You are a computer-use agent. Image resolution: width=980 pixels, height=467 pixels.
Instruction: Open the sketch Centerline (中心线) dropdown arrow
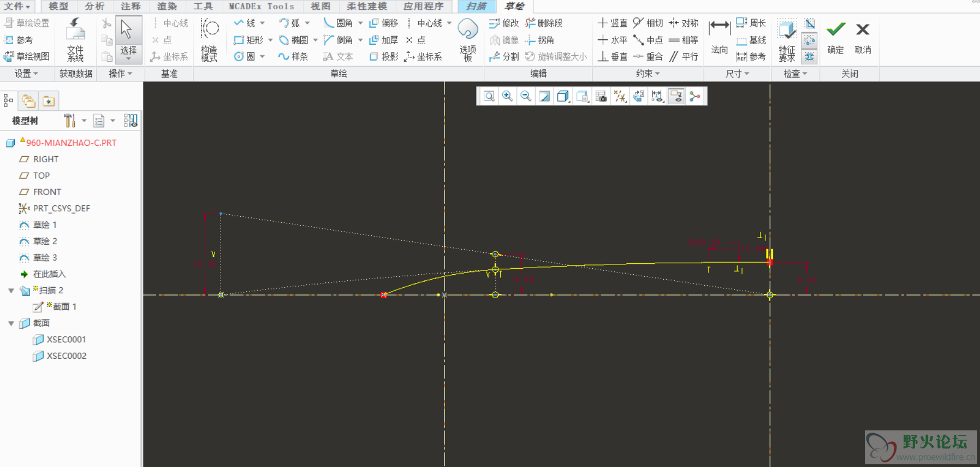[449, 23]
